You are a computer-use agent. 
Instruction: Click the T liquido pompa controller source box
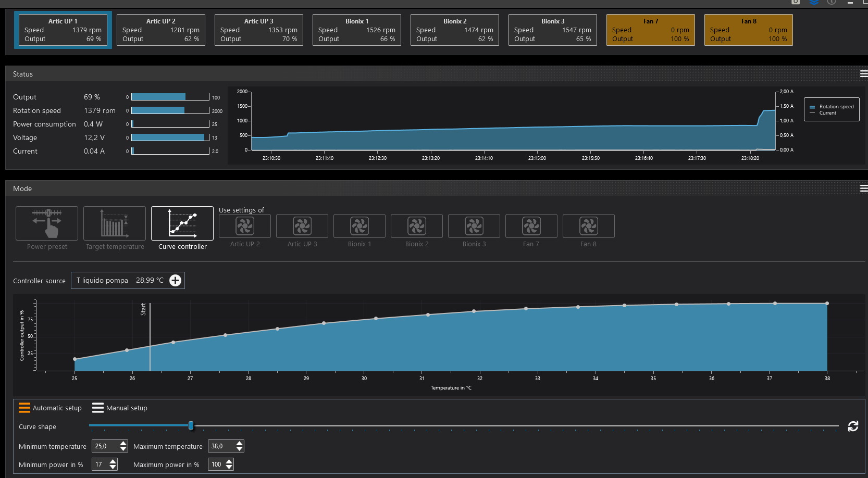click(128, 280)
